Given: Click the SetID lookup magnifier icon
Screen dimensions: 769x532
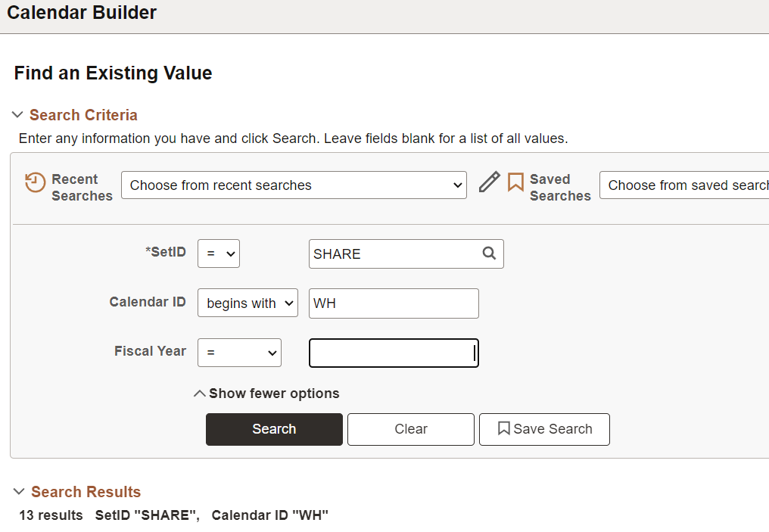Looking at the screenshot, I should point(489,254).
